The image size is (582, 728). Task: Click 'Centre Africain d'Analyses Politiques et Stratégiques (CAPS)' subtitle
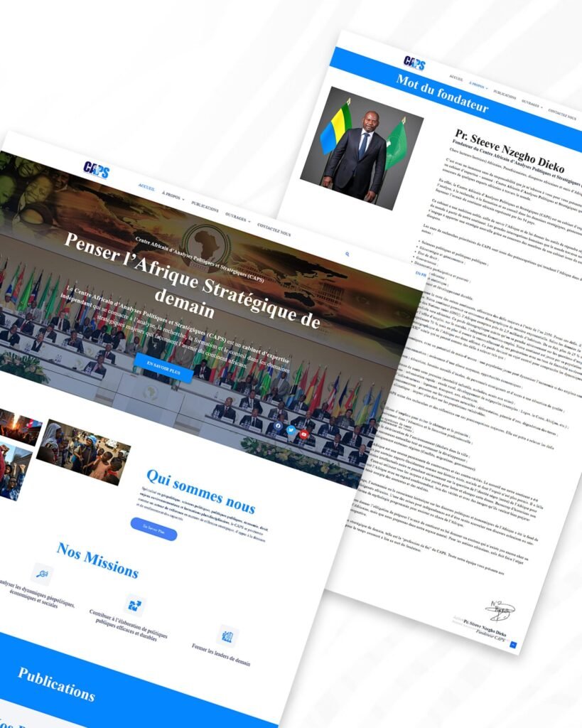(x=200, y=259)
